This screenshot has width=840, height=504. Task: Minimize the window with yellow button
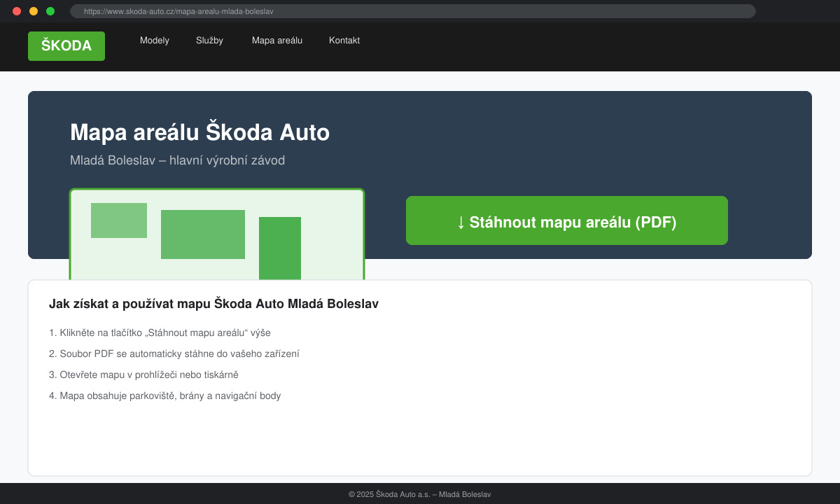[x=34, y=11]
